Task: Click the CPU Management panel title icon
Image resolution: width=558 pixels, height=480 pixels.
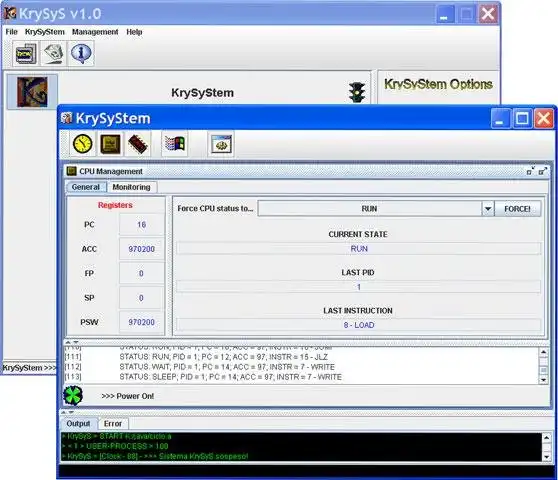Action: coord(72,171)
